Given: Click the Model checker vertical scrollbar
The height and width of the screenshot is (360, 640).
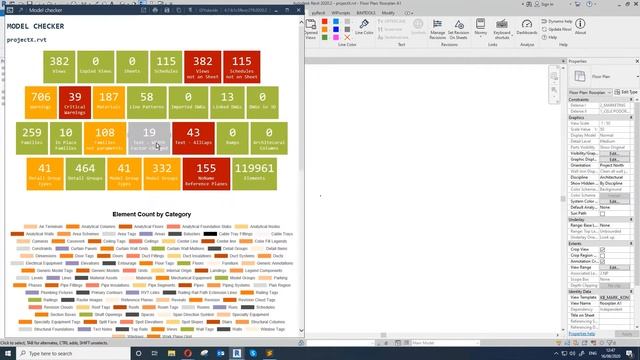Looking at the screenshot, I should (302, 176).
